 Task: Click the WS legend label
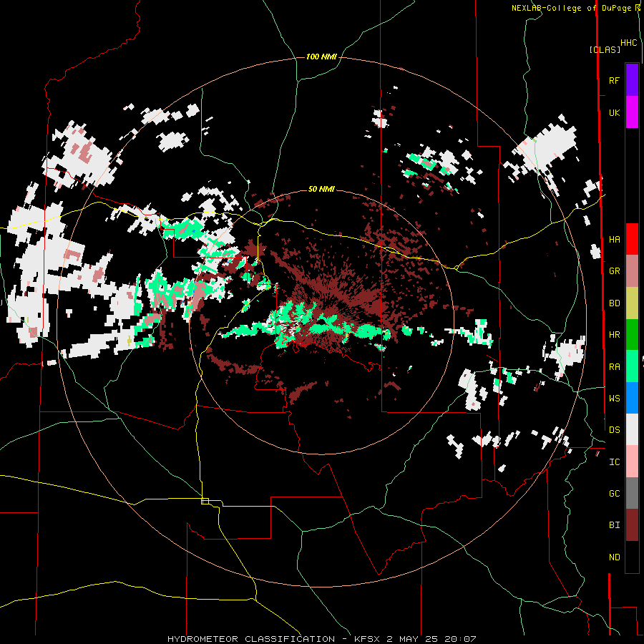(614, 398)
